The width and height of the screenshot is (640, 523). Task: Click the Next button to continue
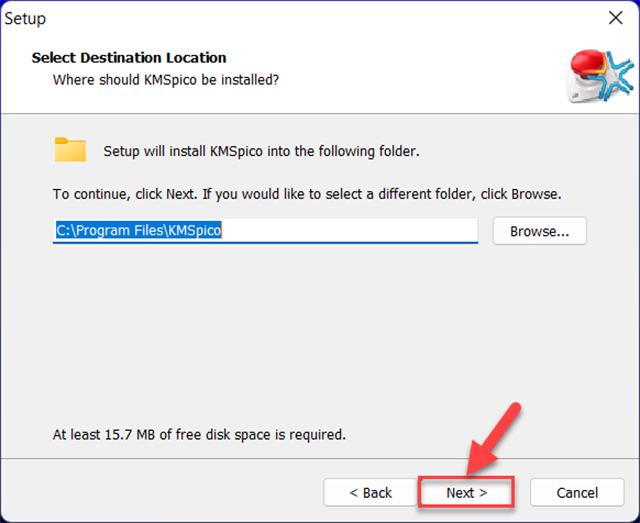coord(466,492)
